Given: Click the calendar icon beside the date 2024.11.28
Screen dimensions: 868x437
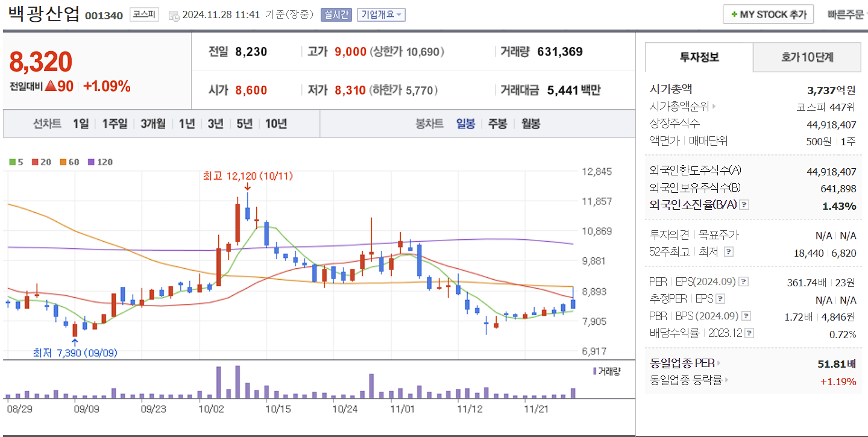Looking at the screenshot, I should [x=174, y=16].
